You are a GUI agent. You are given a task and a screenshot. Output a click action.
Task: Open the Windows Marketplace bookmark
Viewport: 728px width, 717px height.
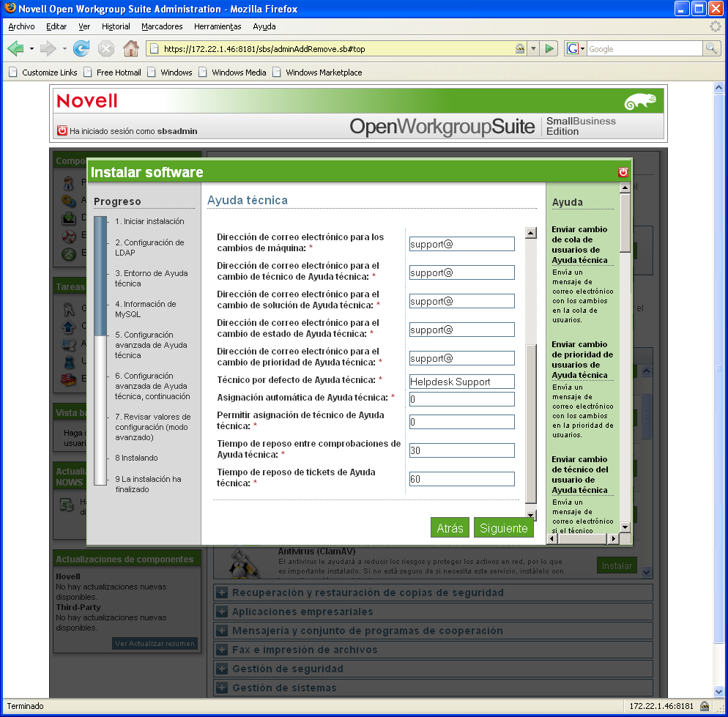click(318, 73)
